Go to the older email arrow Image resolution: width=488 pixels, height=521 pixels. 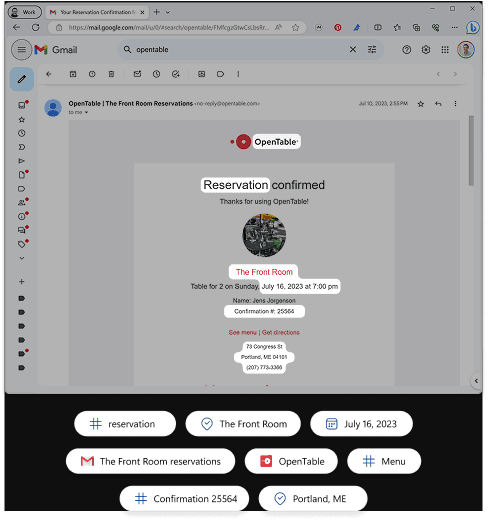(455, 74)
